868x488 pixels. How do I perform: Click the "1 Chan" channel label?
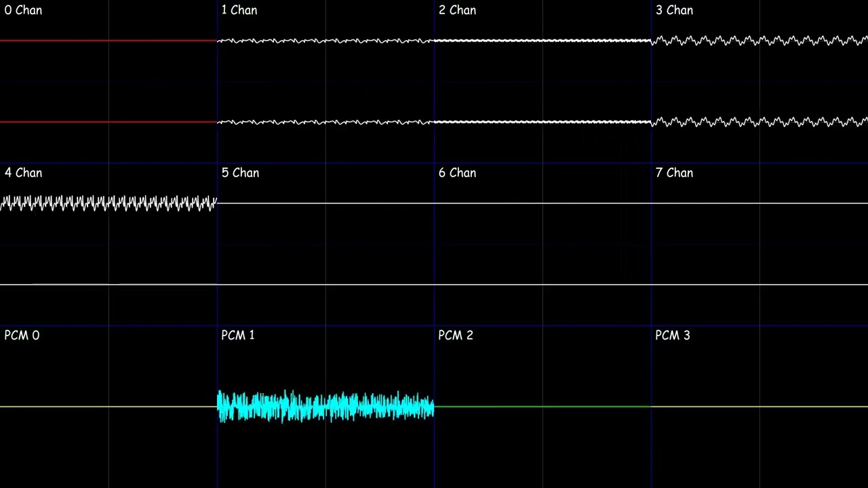[x=239, y=10]
